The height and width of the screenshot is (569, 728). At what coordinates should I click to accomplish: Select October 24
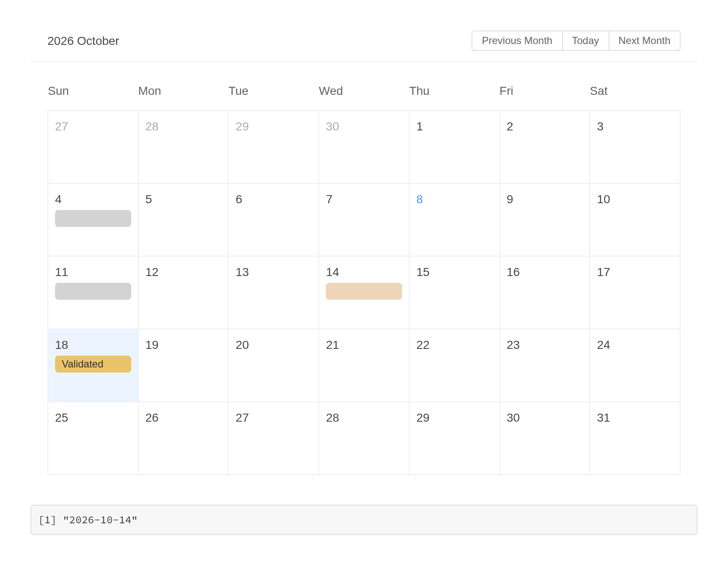pos(635,365)
